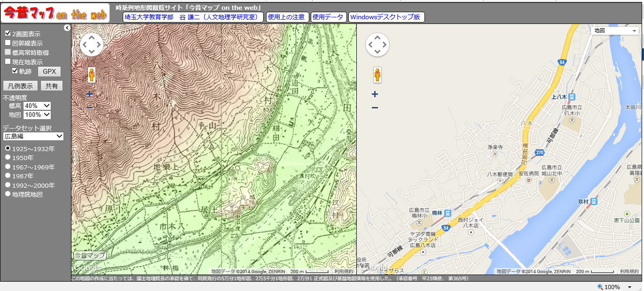The height and width of the screenshot is (291, 644).
Task: Open 利用規約 link below the old map
Action: point(344,271)
